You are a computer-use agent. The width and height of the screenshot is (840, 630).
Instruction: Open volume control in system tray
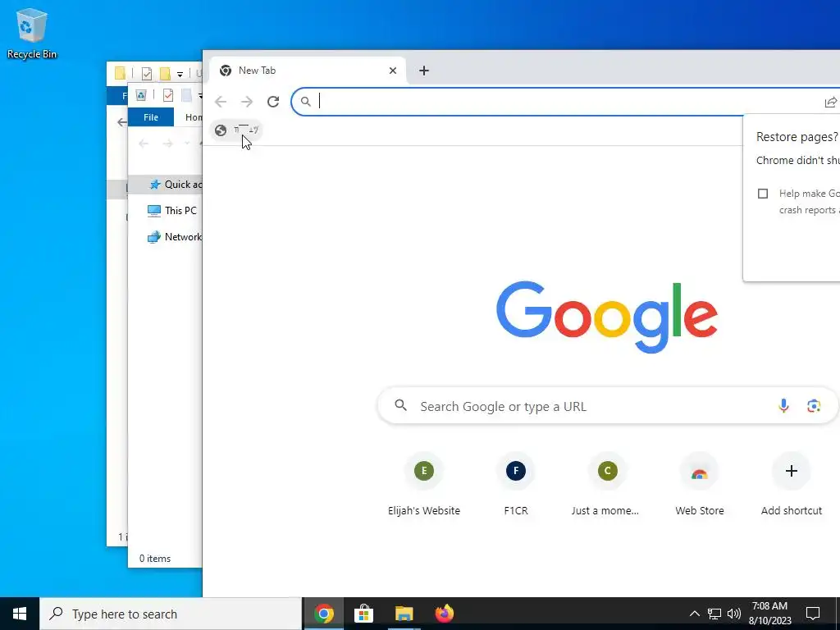(x=734, y=614)
